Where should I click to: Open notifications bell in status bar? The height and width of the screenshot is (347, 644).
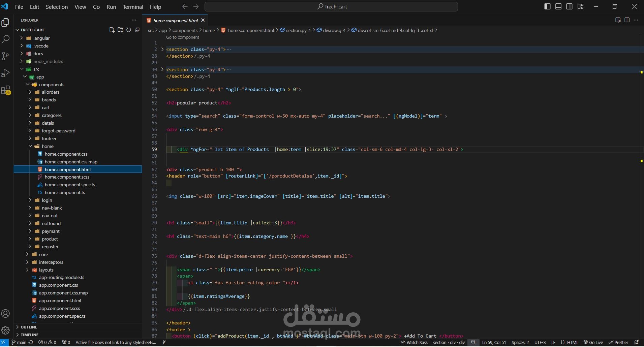coord(636,342)
